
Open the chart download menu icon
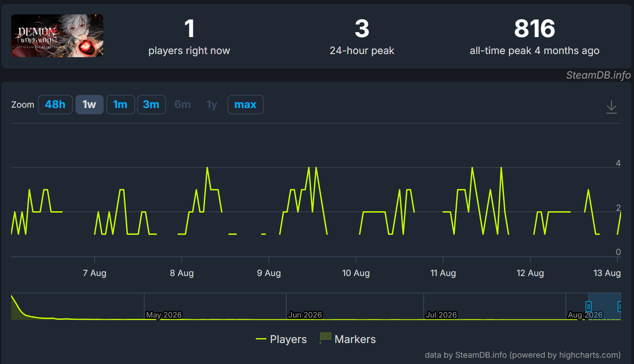[x=611, y=107]
